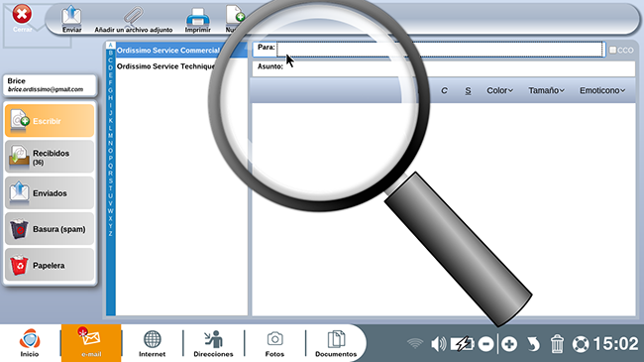The image size is (644, 362).
Task: Click the zoom-in plus icon in taskbar
Action: (x=509, y=344)
